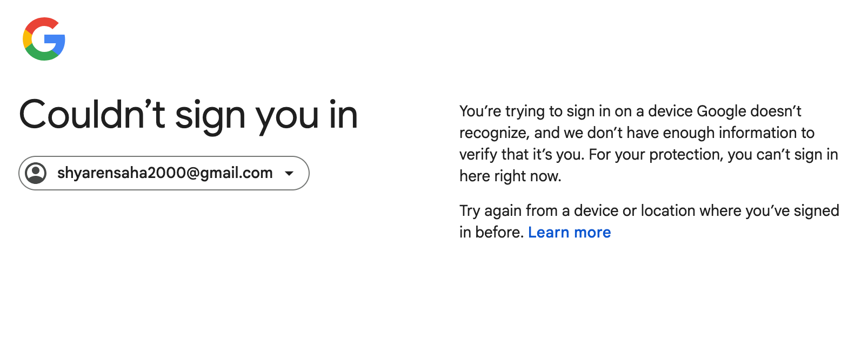Click the line starting "You're trying to sign in"
The image size is (868, 356).
click(630, 111)
